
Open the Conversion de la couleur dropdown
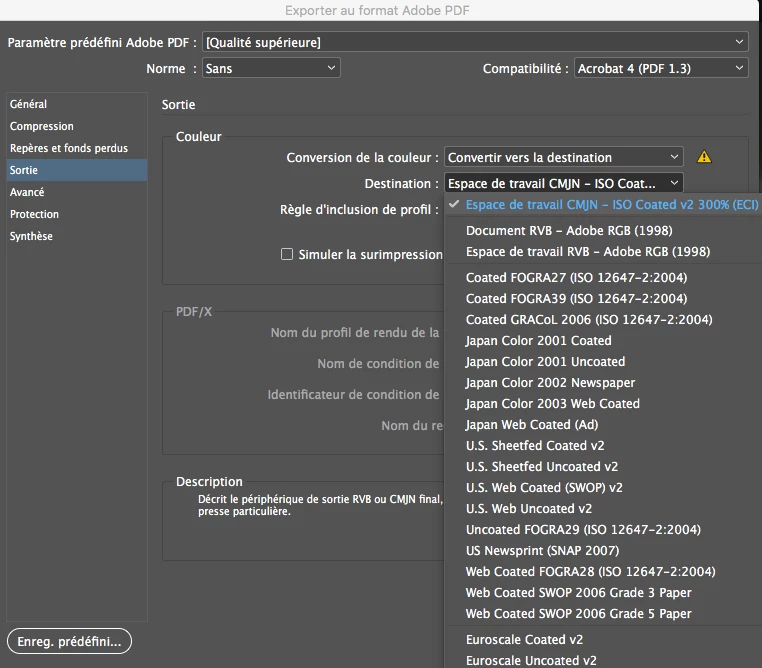click(x=564, y=157)
